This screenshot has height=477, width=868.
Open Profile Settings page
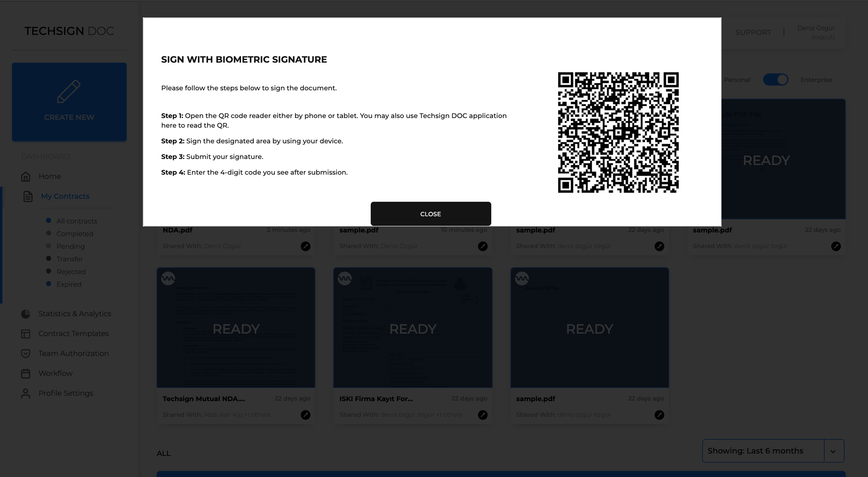pos(66,393)
